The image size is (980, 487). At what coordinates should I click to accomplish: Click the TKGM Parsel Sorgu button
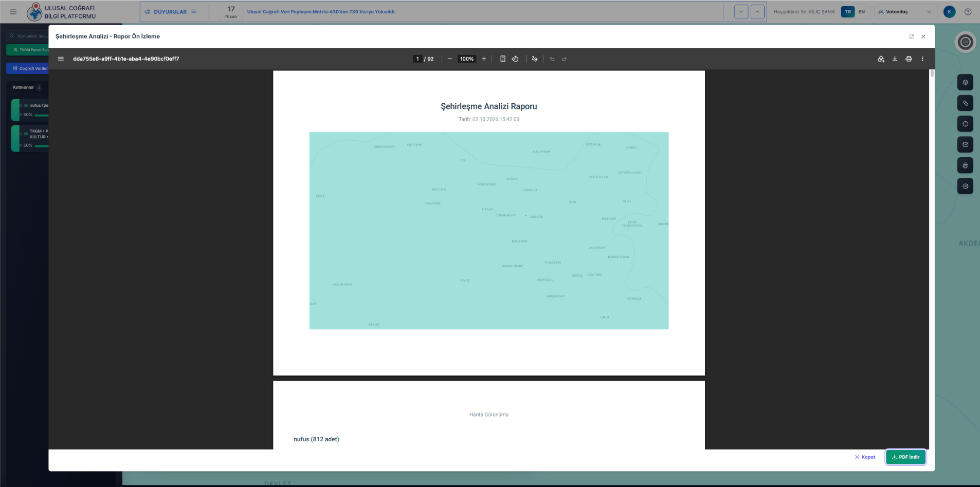[x=28, y=50]
